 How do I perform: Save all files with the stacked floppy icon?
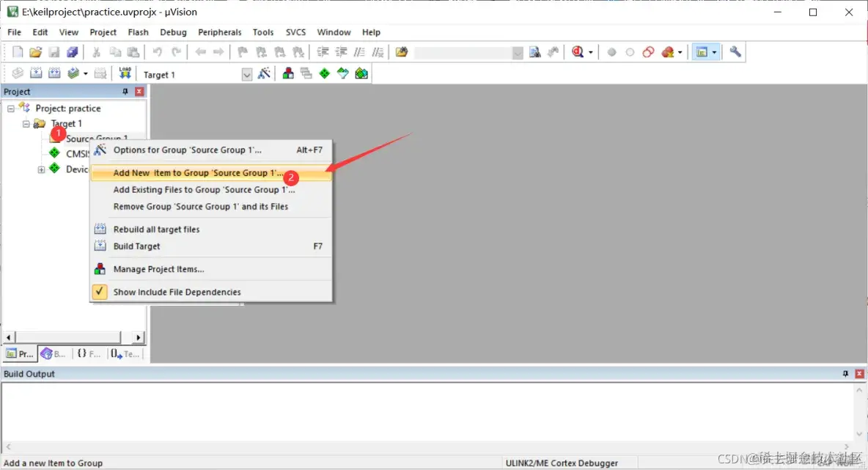click(x=73, y=52)
